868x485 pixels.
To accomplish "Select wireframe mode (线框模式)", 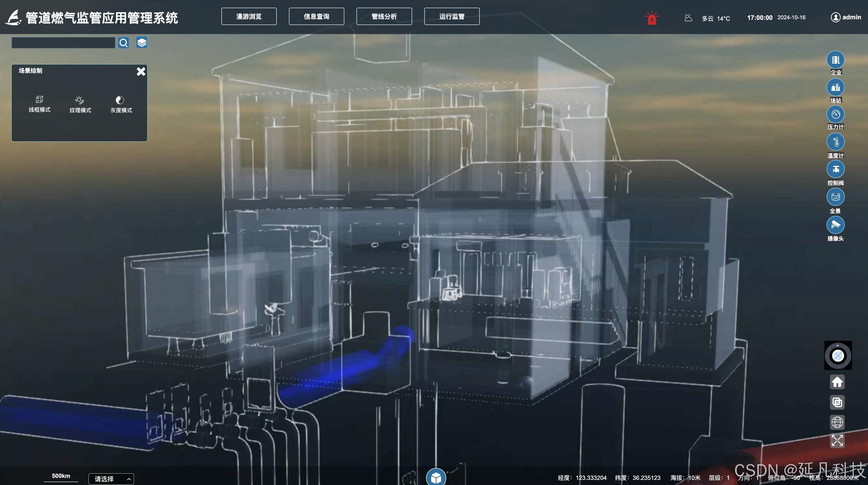I will click(39, 104).
